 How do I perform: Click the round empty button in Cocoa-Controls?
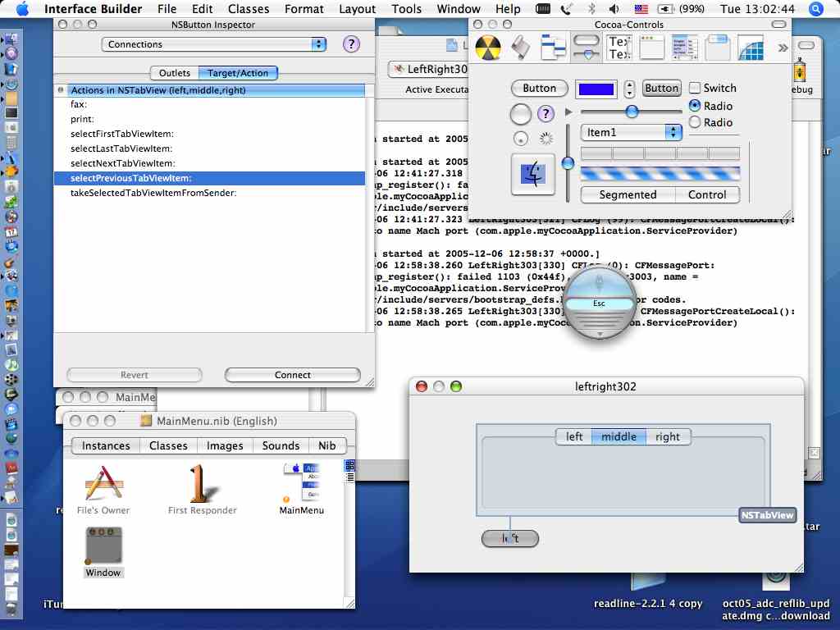[520, 113]
